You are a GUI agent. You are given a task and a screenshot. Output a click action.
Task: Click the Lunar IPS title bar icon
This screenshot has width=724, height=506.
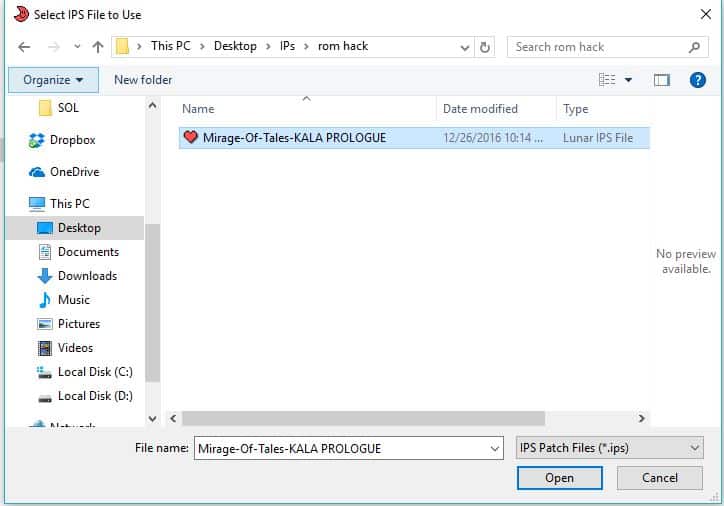[21, 14]
